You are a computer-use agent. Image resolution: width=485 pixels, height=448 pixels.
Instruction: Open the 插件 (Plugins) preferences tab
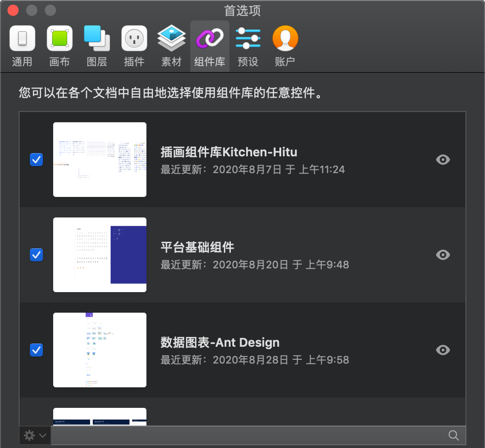tap(134, 46)
